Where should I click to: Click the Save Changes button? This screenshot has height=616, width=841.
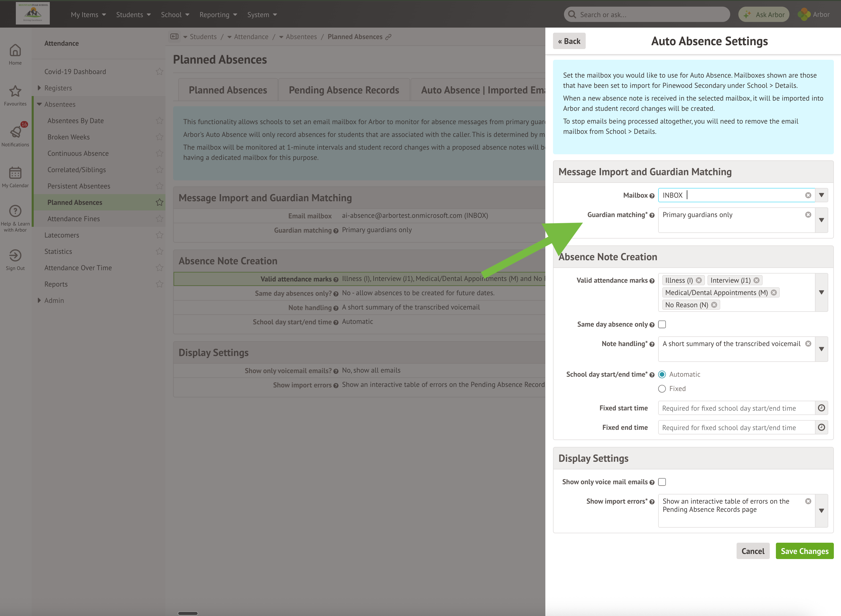tap(804, 551)
